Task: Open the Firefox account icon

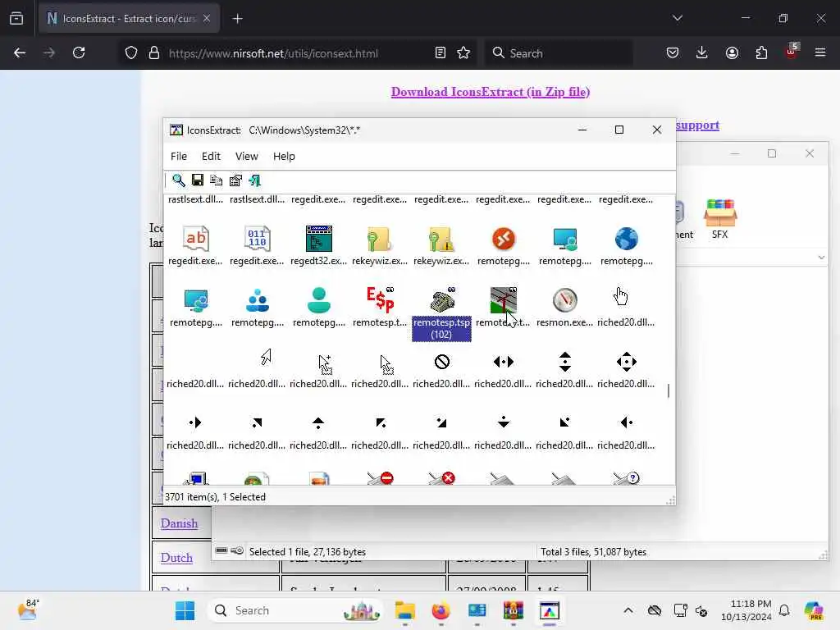Action: (x=732, y=52)
